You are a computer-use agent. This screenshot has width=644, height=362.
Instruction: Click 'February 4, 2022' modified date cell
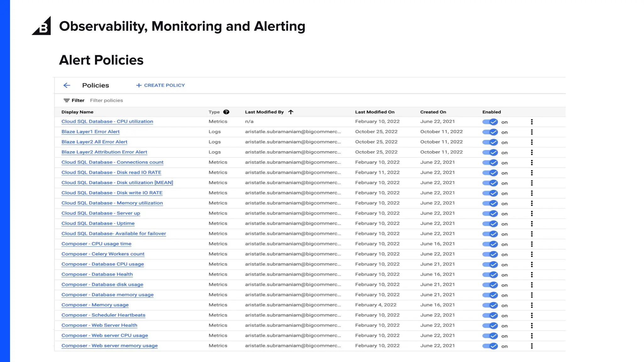point(376,305)
